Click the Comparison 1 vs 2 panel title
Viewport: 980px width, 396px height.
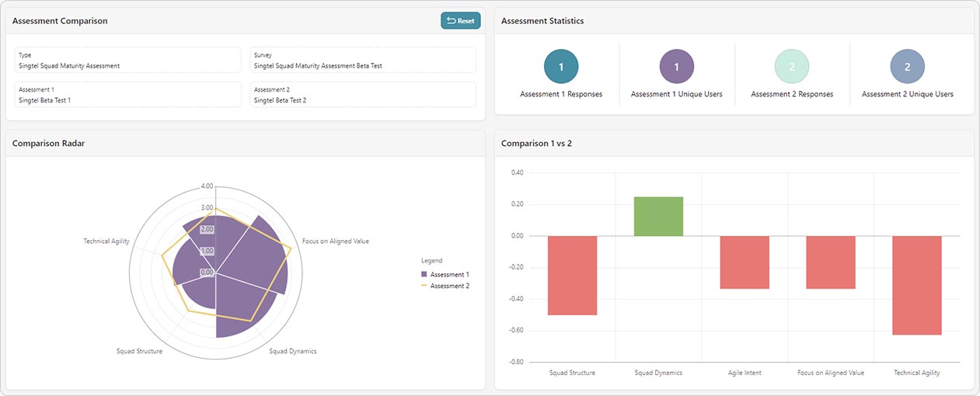[536, 144]
